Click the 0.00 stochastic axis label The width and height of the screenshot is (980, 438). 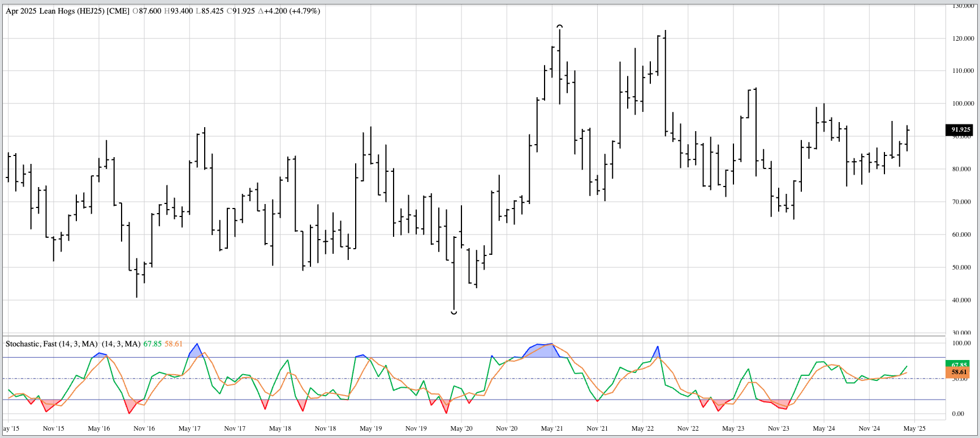(958, 414)
